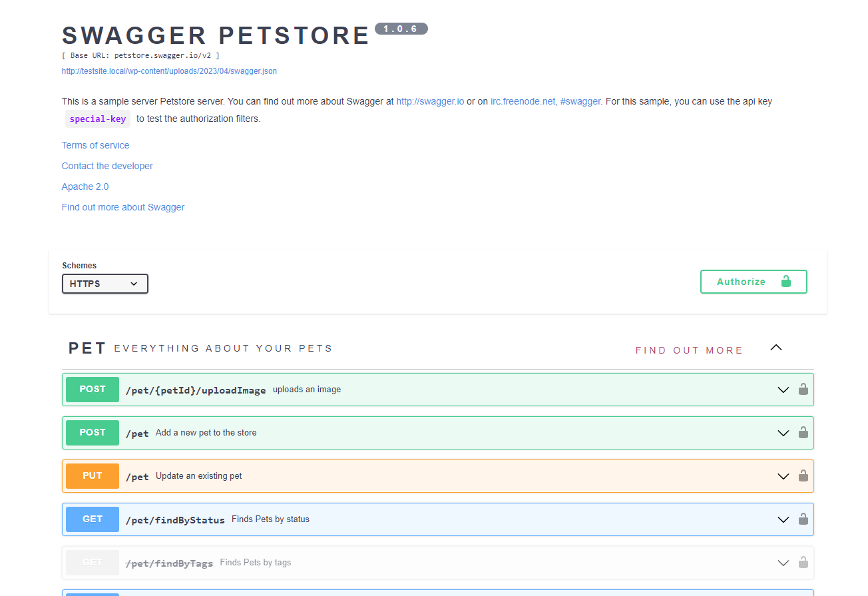868x596 pixels.
Task: Click the Authorize button
Action: (x=754, y=282)
